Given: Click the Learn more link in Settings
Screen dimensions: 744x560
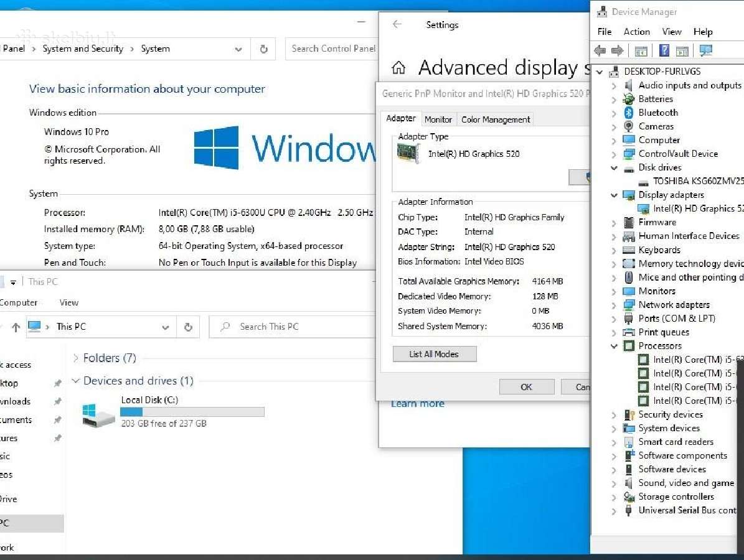Looking at the screenshot, I should click(x=418, y=404).
